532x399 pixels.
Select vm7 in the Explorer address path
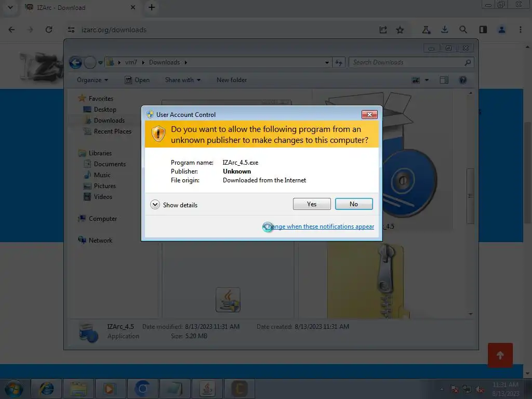tap(131, 62)
